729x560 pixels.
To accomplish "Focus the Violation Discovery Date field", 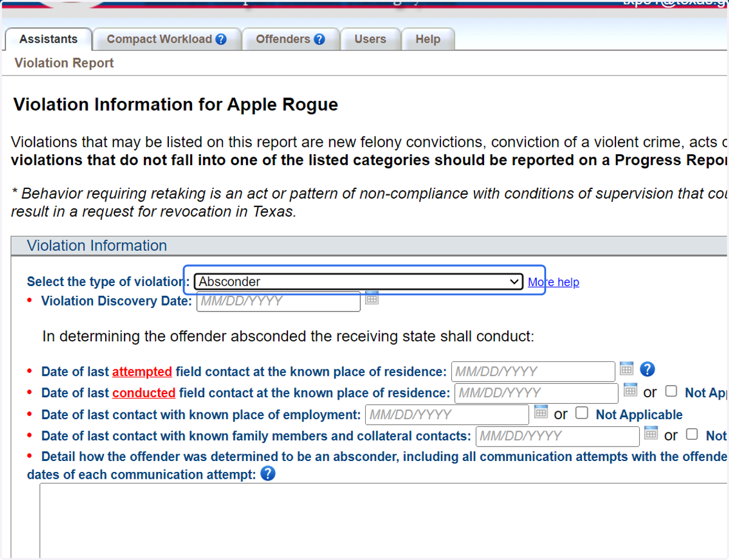I will point(278,301).
